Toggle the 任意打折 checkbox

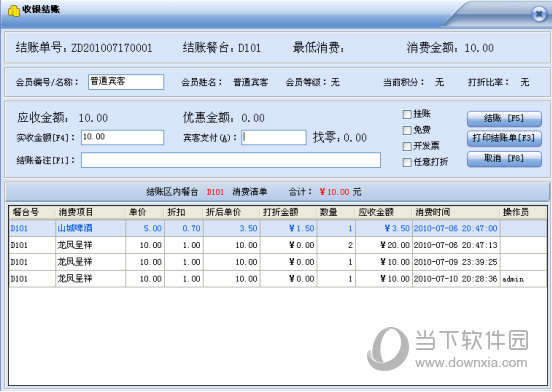(407, 162)
